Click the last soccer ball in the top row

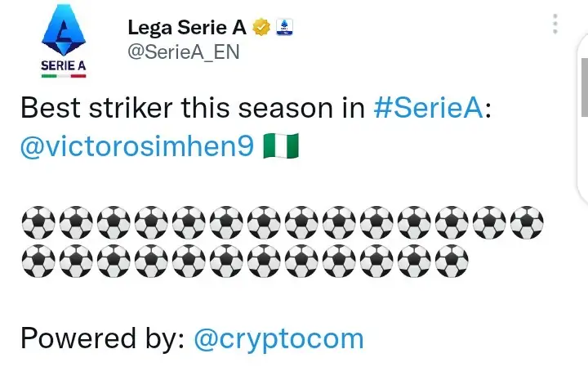click(x=527, y=222)
